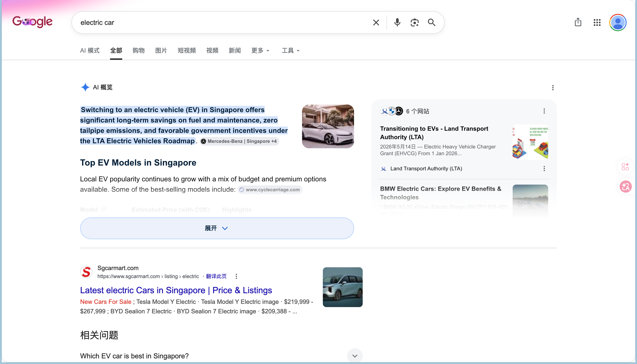Submit search with magnifier icon
Viewport: 637px width, 364px height.
(432, 23)
